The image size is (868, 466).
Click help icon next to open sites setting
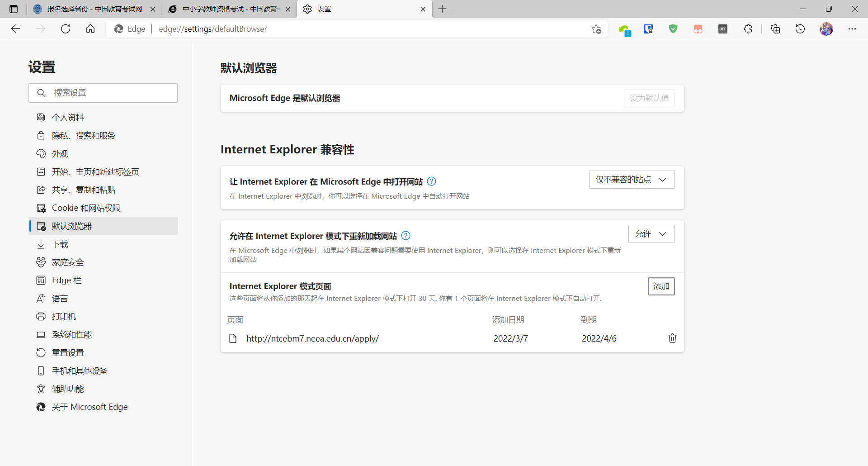pyautogui.click(x=431, y=181)
